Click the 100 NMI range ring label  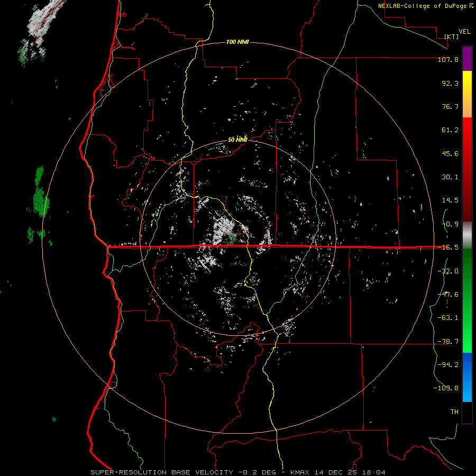[237, 42]
